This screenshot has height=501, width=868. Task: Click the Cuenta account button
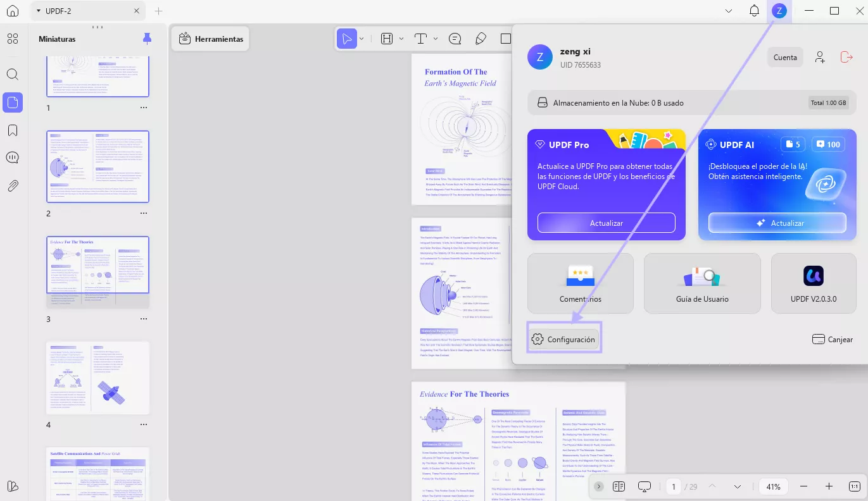tap(785, 57)
